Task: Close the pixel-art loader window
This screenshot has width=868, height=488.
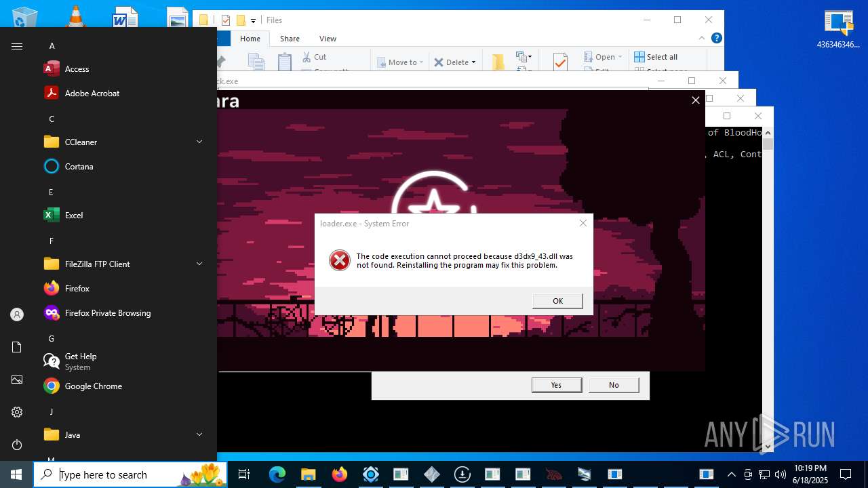Action: pyautogui.click(x=695, y=100)
